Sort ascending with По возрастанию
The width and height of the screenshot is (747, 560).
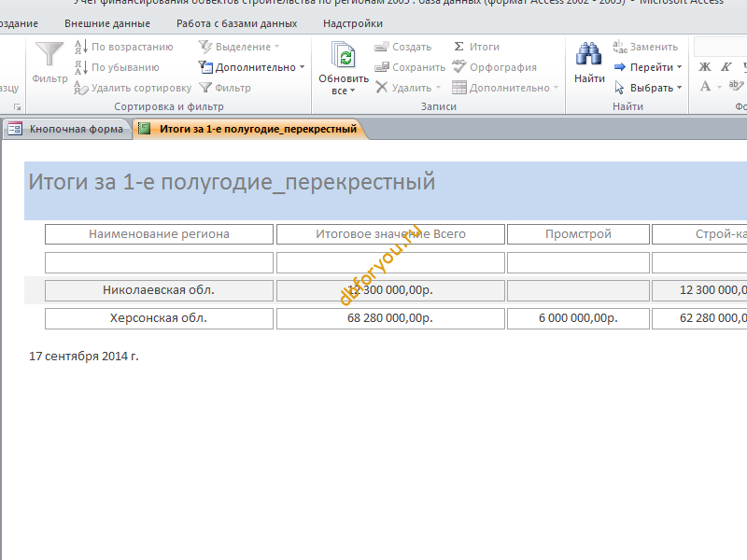tap(124, 47)
